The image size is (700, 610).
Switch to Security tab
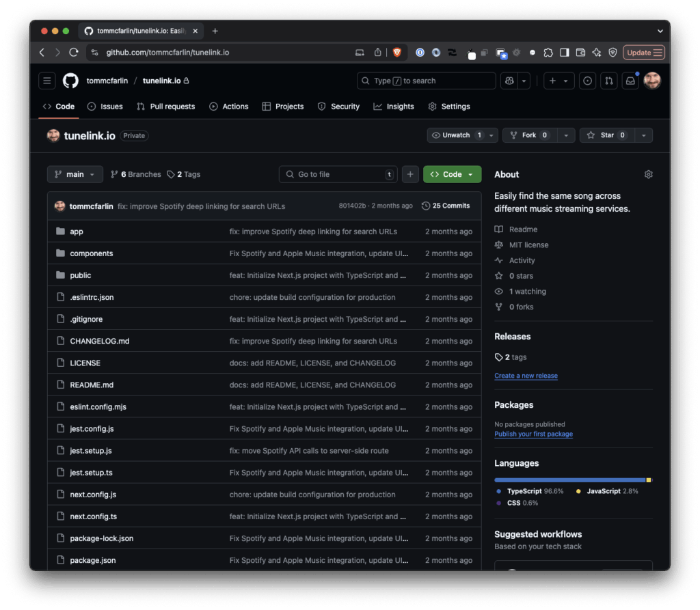pyautogui.click(x=339, y=107)
